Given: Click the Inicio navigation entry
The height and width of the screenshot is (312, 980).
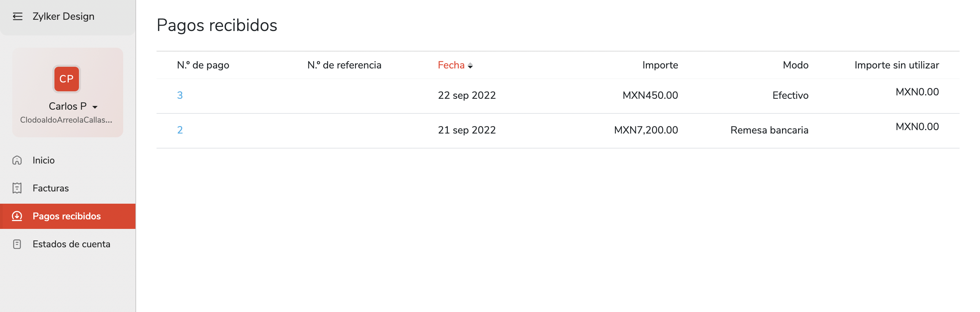Looking at the screenshot, I should pyautogui.click(x=43, y=160).
